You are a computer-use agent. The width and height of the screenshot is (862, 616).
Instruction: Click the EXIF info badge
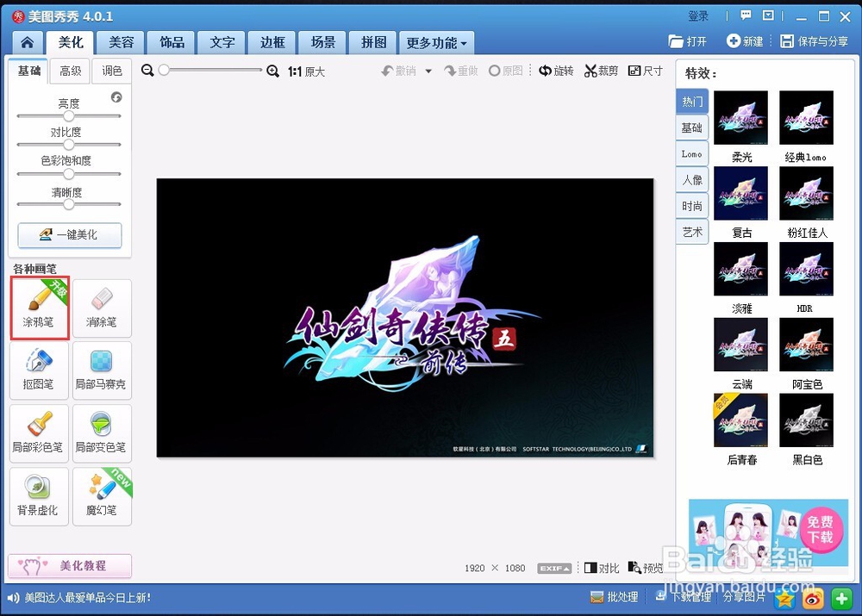tap(554, 569)
